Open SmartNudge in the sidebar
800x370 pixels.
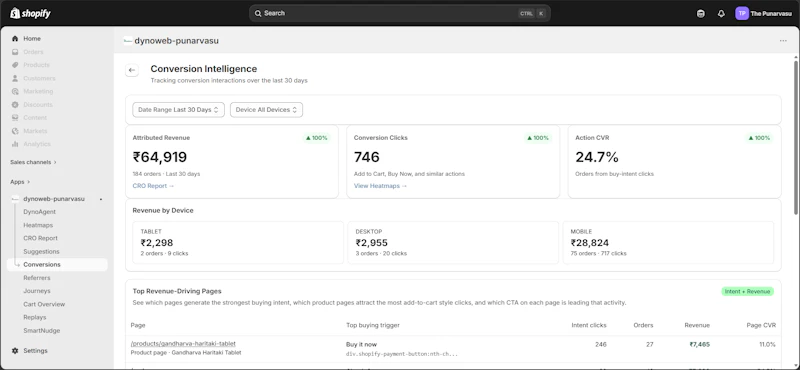point(42,331)
